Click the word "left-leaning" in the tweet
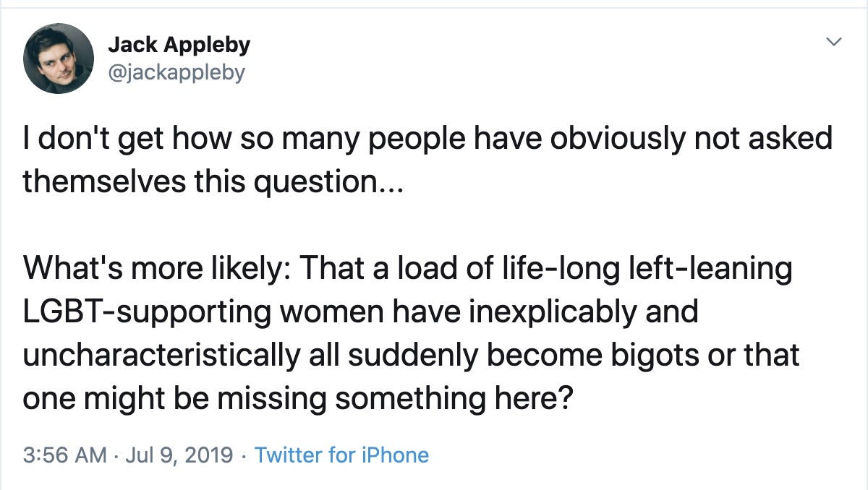Screen dimensions: 868x490 724,269
